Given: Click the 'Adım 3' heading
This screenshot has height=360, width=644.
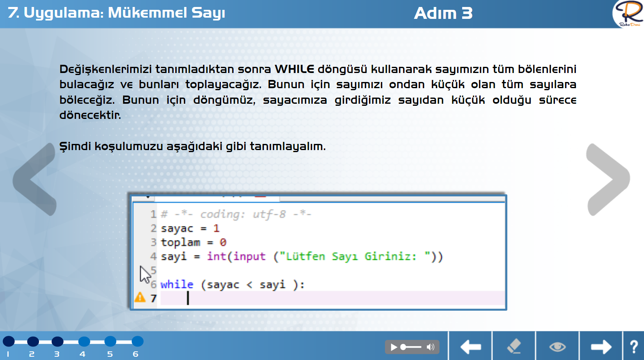Looking at the screenshot, I should 443,13.
